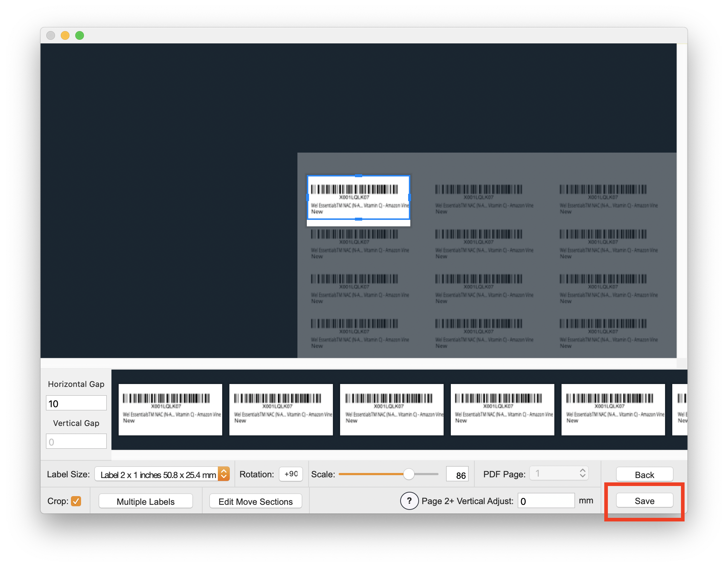Click the bottom handle of selection box
Viewport: 728px width, 567px height.
pyautogui.click(x=359, y=219)
